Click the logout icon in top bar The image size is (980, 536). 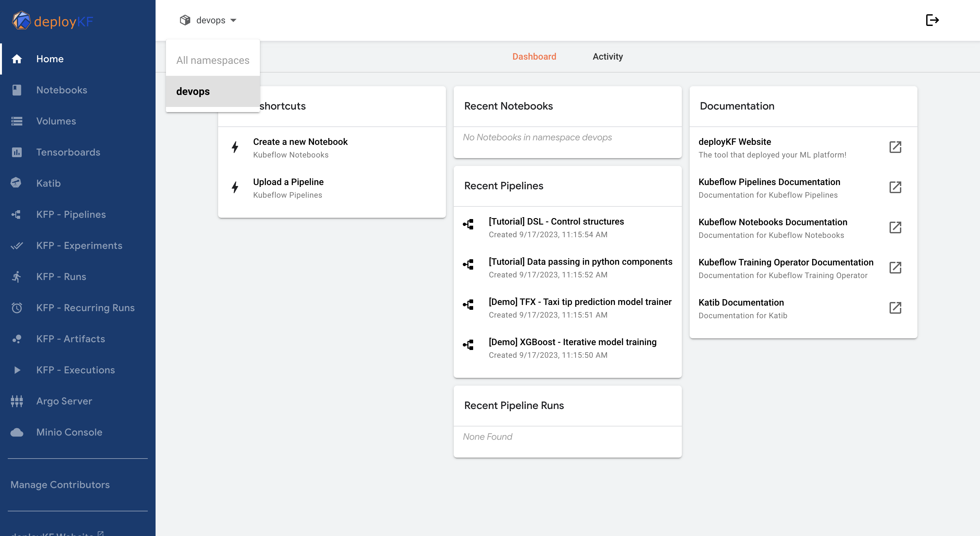coord(932,20)
